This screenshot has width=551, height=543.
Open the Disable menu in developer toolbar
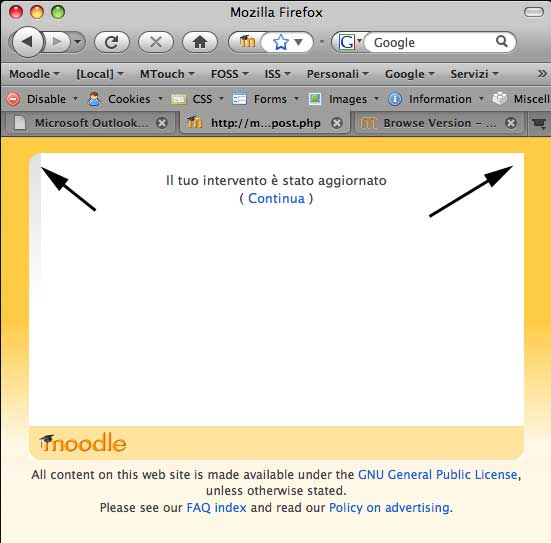(42, 99)
